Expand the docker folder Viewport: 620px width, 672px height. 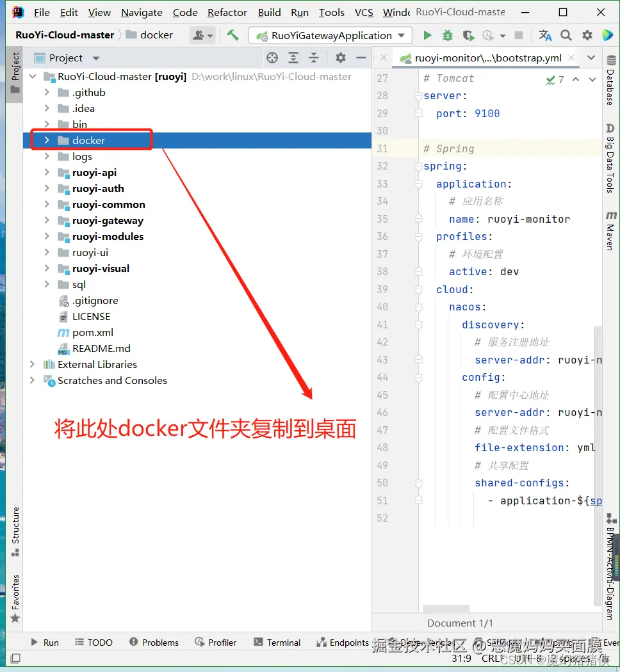click(x=47, y=140)
